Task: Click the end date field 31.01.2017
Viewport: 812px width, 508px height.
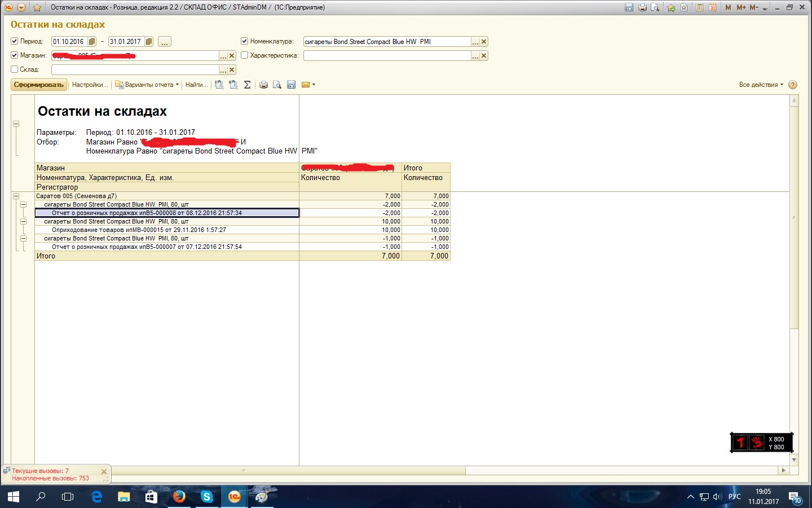Action: (x=126, y=42)
